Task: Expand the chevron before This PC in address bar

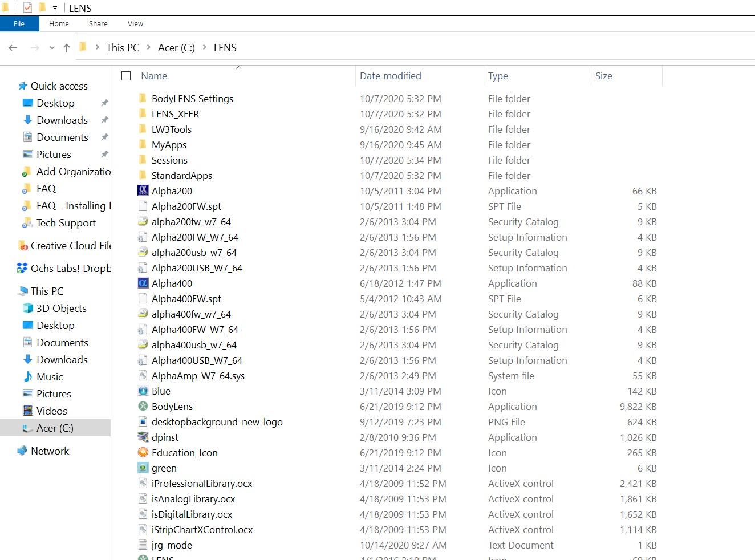Action: pyautogui.click(x=98, y=47)
